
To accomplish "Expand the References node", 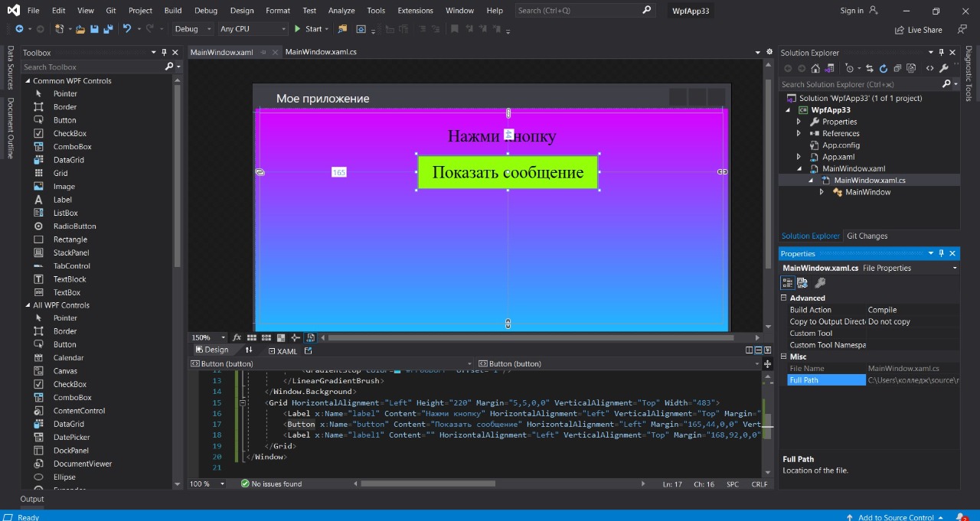I will pyautogui.click(x=799, y=133).
